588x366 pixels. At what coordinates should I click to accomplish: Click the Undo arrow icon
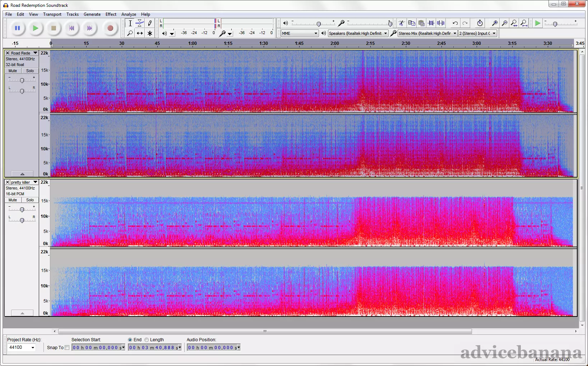[455, 23]
